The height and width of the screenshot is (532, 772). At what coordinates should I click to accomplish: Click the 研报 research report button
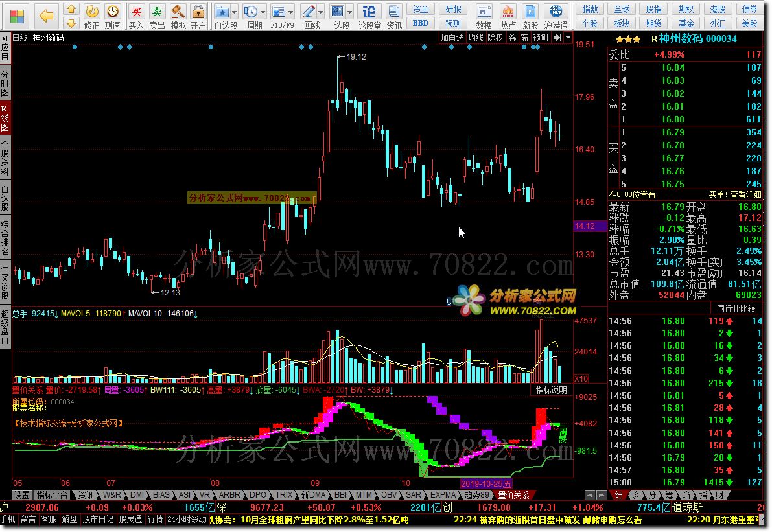(453, 9)
